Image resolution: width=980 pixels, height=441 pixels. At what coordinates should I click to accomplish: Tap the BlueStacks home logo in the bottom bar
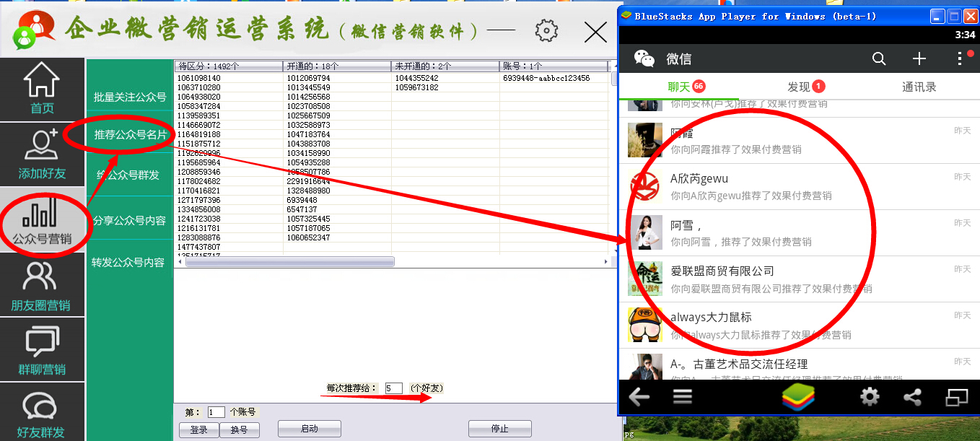[798, 396]
